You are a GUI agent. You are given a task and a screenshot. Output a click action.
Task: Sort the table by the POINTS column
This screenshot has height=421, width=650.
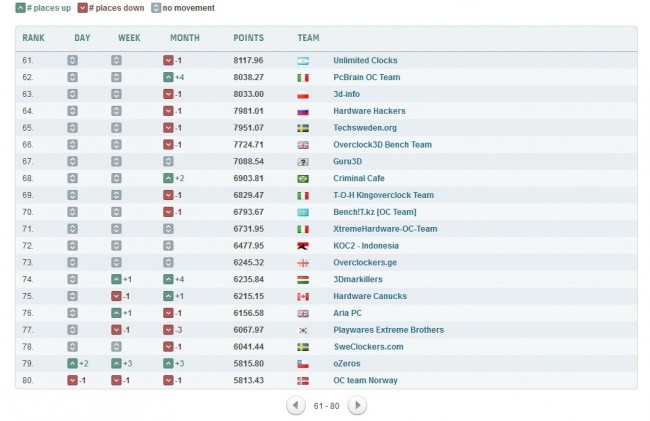248,38
